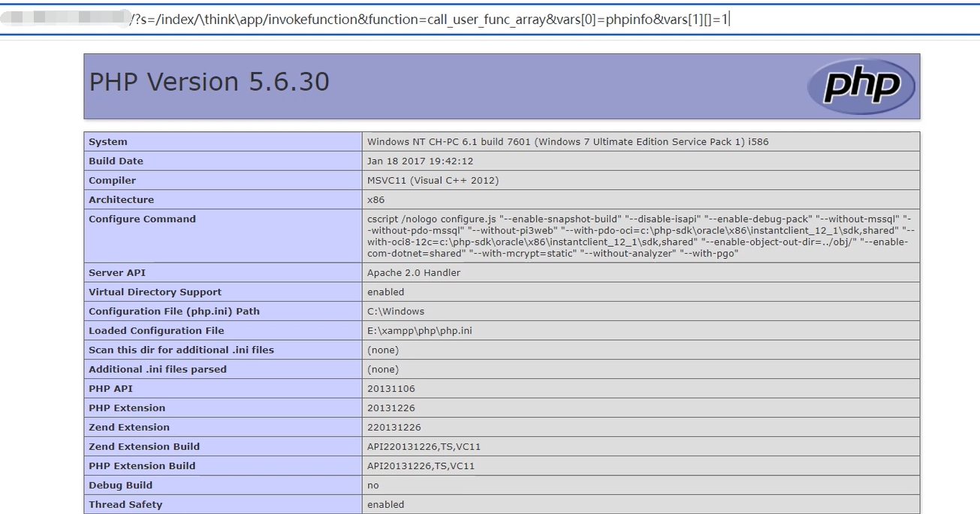Select the API20131226,TS,VC11 value

tap(421, 466)
